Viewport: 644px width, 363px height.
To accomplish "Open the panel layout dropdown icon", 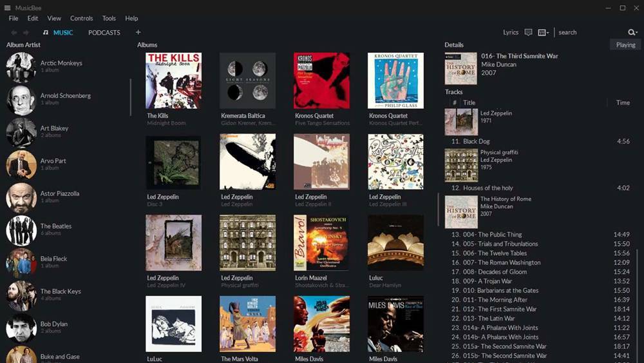I will pyautogui.click(x=543, y=32).
